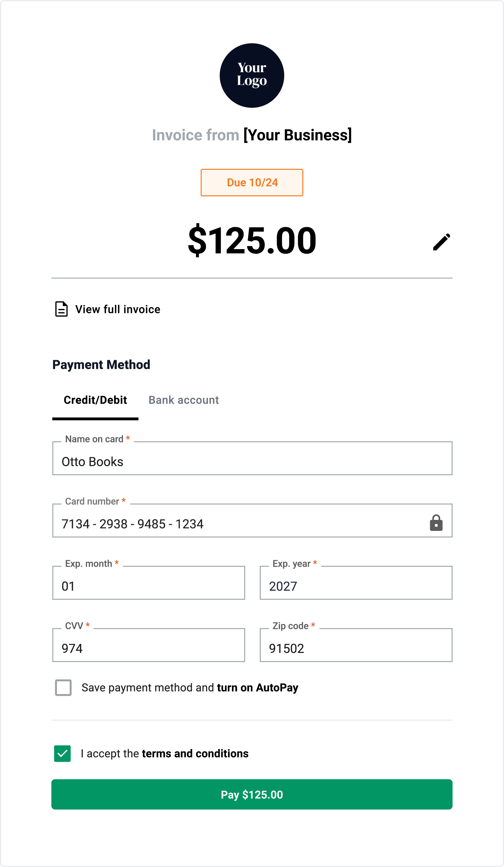504x867 pixels.
Task: Select the Credit/Debit tab
Action: click(95, 400)
